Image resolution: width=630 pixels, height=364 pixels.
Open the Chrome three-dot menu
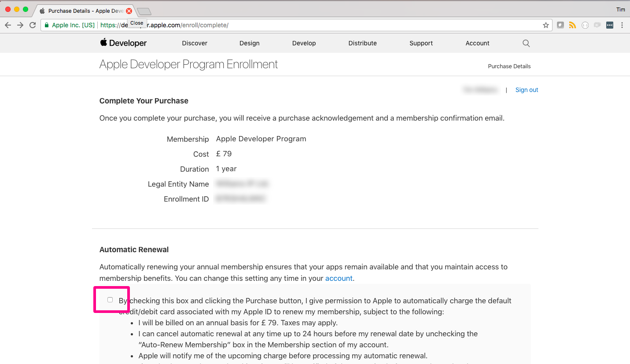(x=622, y=25)
